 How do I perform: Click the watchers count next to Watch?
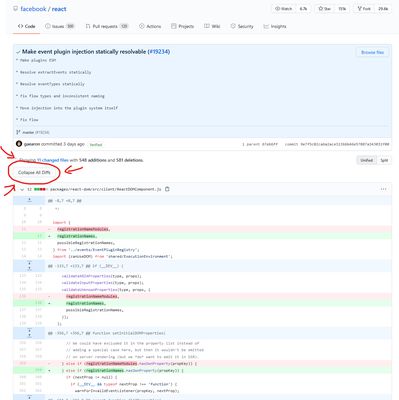tap(303, 9)
